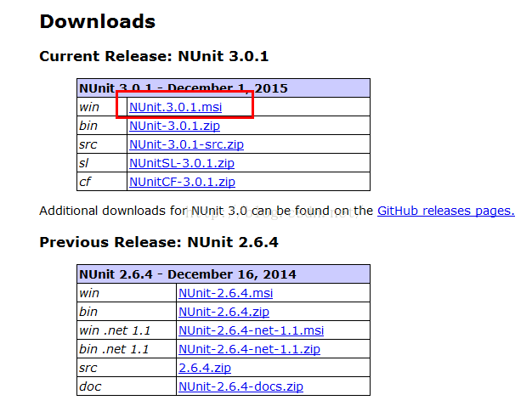Download NUnit-2.6.4-net-1.1.zip
Viewport: 532px width, 406px height.
[x=249, y=349]
